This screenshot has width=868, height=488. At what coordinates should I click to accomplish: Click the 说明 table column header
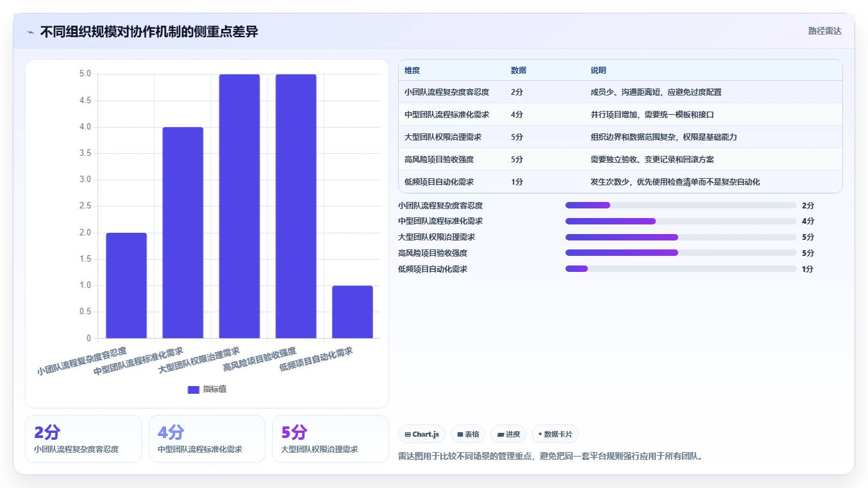[598, 70]
